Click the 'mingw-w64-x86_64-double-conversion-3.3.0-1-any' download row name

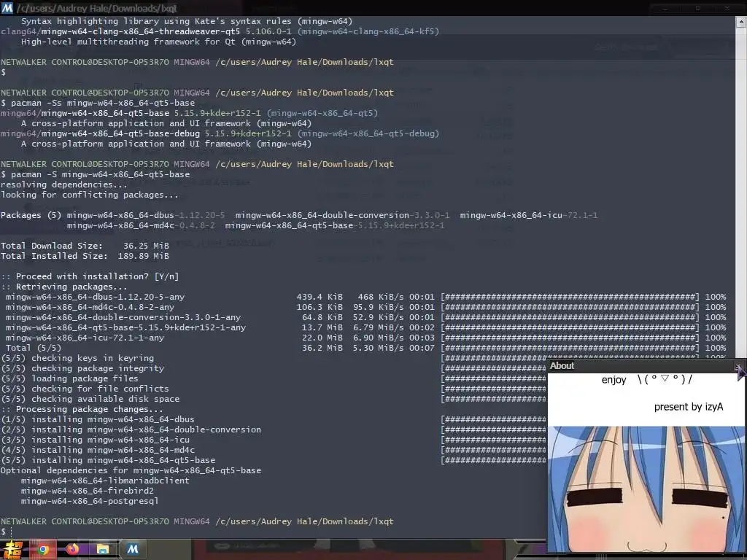[123, 317]
